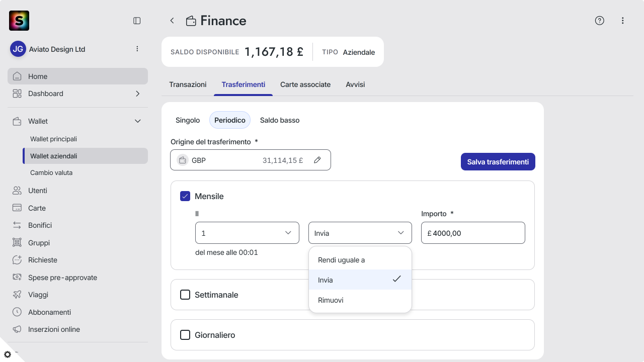The width and height of the screenshot is (644, 362).
Task: Click the Richieste chat icon
Action: tap(17, 260)
